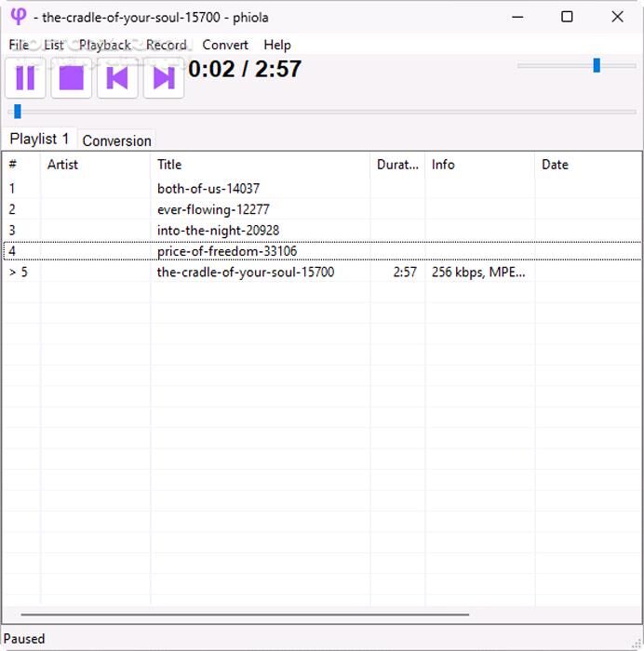644x651 pixels.
Task: Click the pause playback button
Action: coord(26,78)
